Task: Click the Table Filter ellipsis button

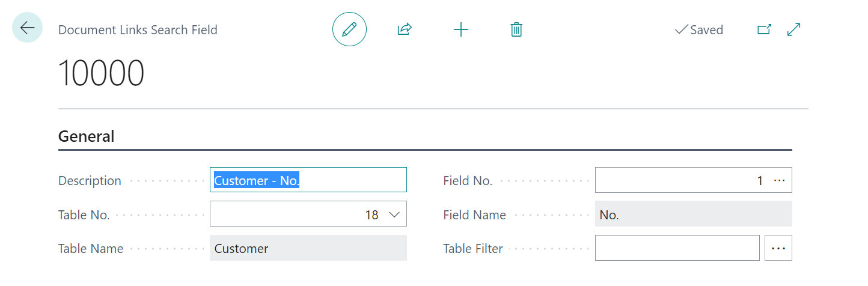Action: pos(778,248)
